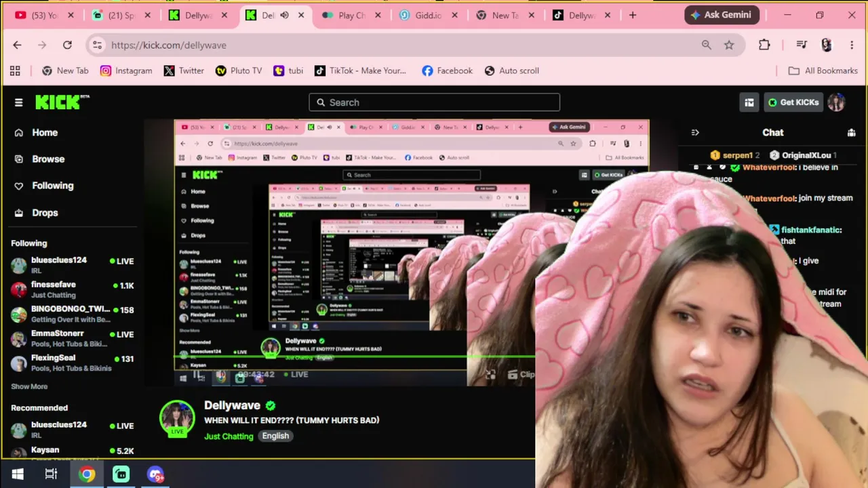Open Browse in the Kick sidebar
868x488 pixels.
tap(48, 159)
